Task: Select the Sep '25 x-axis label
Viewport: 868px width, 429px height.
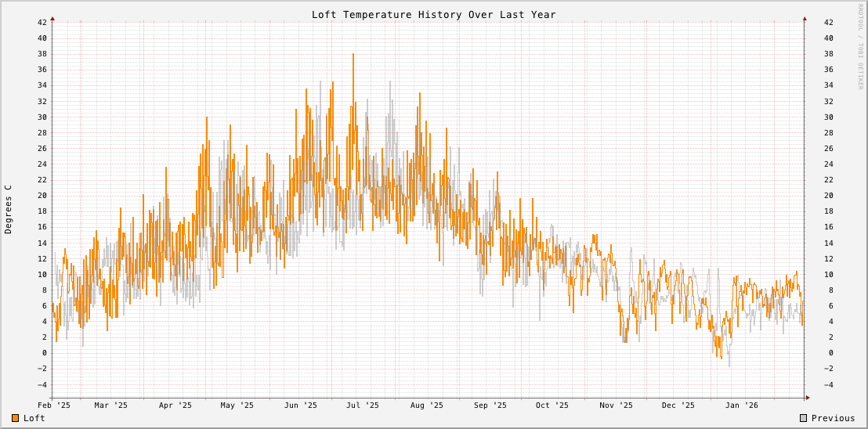Action: click(490, 406)
